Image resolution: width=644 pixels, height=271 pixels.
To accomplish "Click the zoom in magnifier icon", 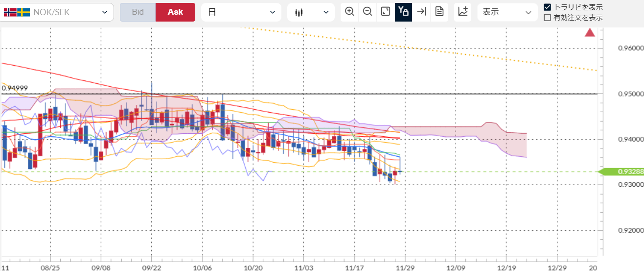I will pyautogui.click(x=349, y=12).
